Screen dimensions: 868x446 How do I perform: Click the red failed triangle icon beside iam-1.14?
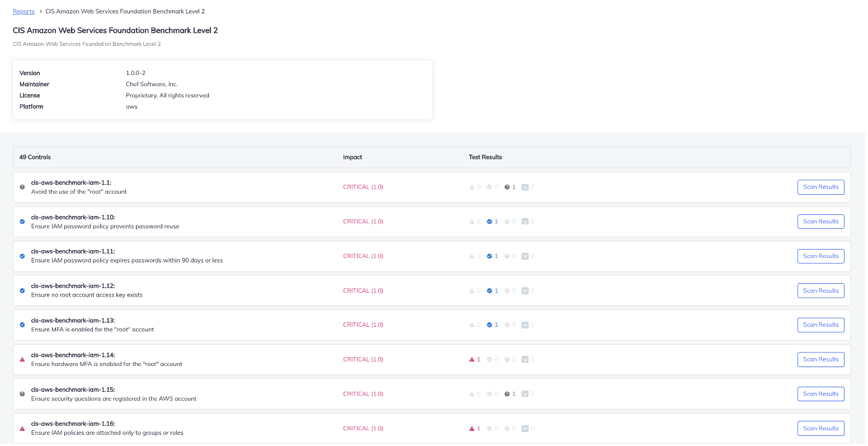pos(22,359)
